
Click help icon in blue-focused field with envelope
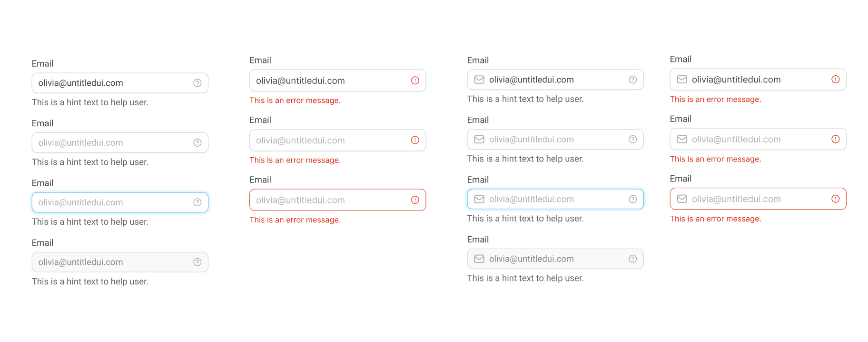point(633,199)
